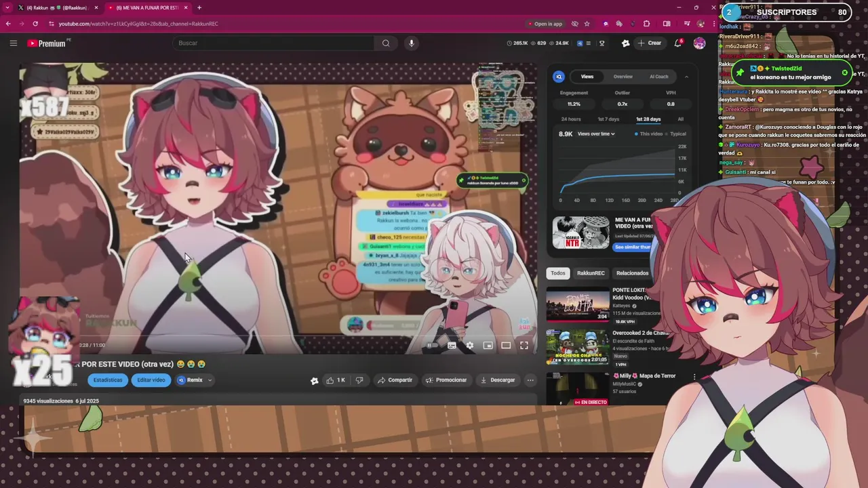Like the video with thumbs up
868x488 pixels.
(336, 380)
